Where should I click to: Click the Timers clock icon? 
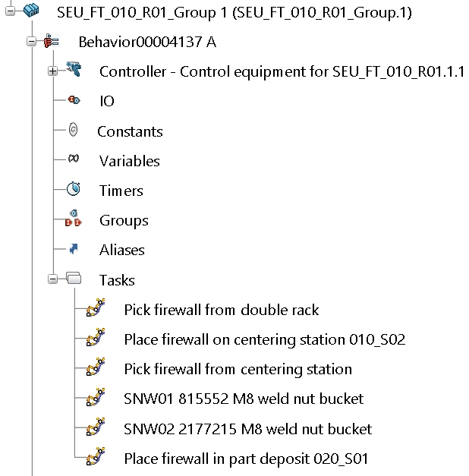[74, 190]
